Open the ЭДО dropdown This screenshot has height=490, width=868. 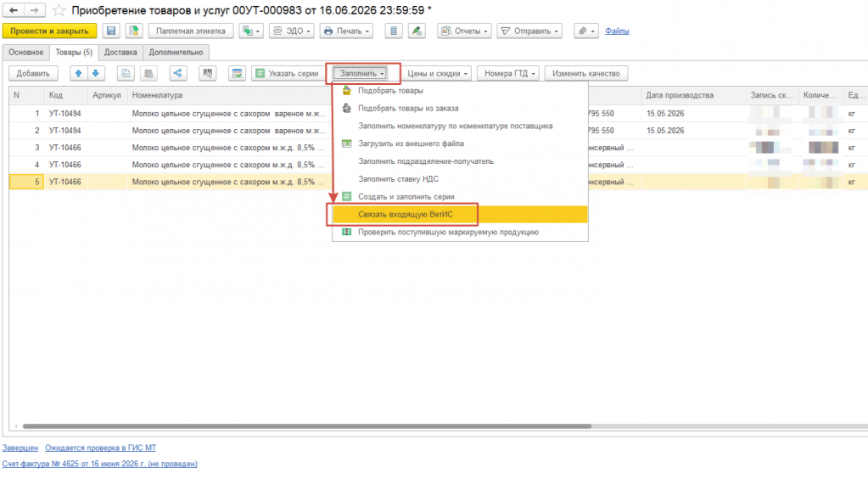[x=292, y=31]
